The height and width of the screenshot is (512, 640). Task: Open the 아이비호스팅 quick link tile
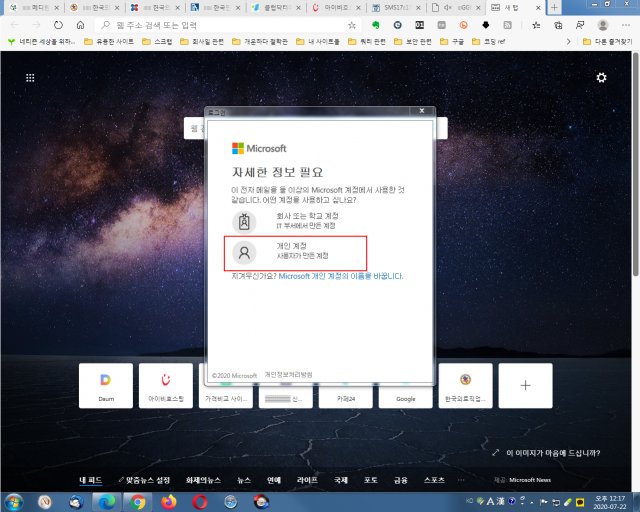tap(166, 385)
